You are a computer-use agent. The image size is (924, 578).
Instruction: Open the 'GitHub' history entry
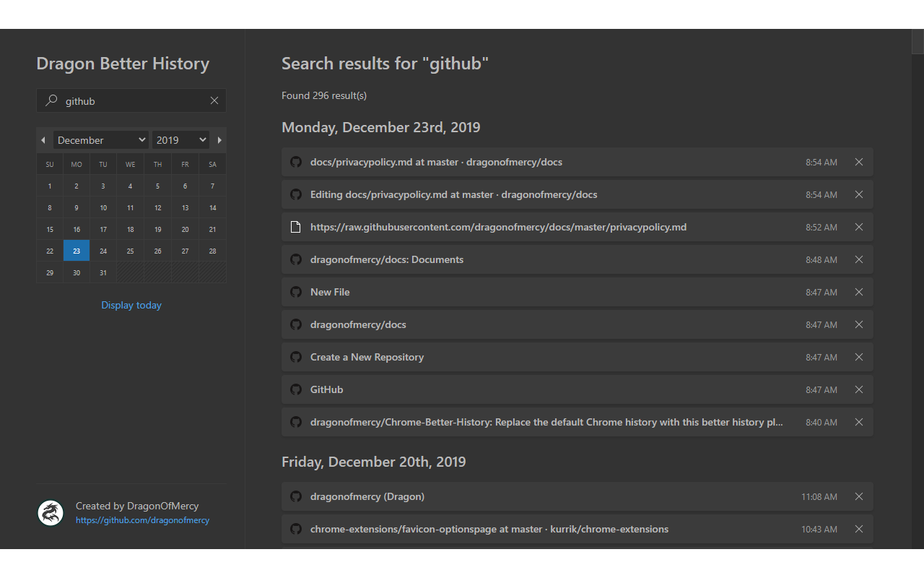pos(327,389)
